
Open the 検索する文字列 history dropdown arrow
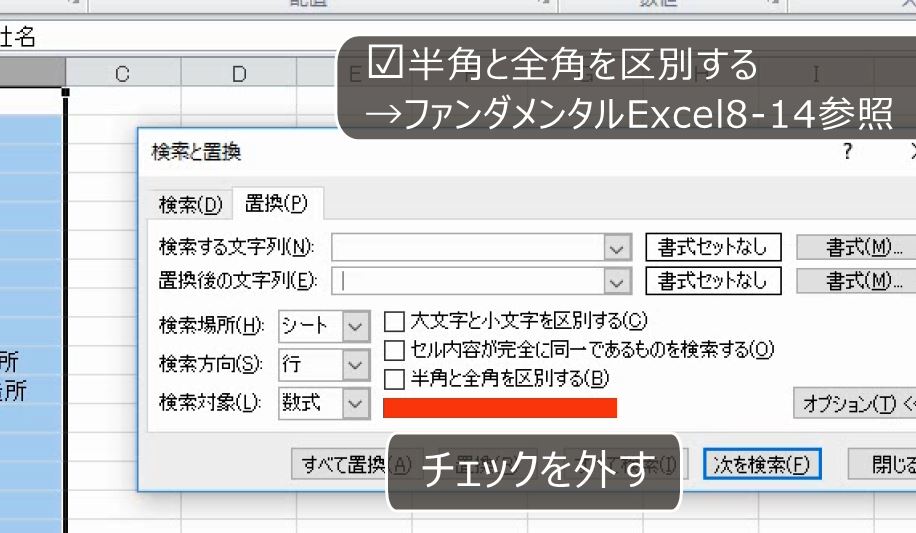pyautogui.click(x=617, y=248)
